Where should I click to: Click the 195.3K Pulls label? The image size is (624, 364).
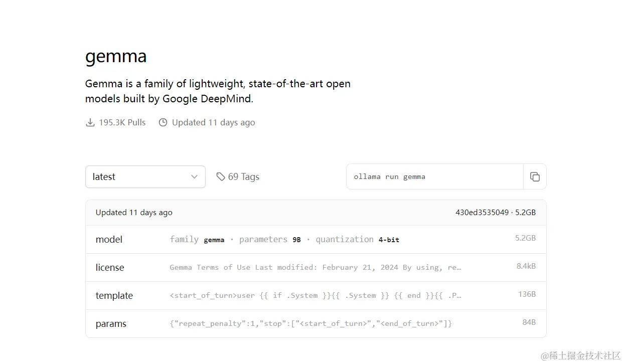122,122
